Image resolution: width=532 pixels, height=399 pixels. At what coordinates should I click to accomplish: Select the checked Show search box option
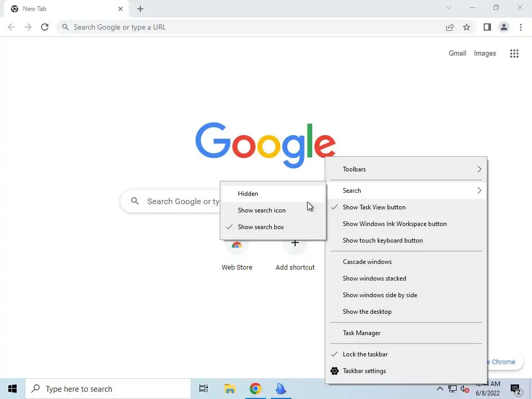coord(273,227)
